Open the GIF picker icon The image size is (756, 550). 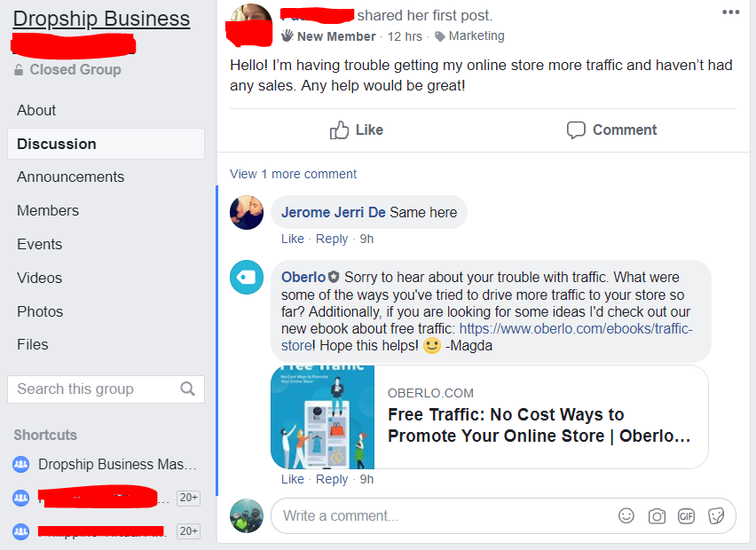coord(686,516)
